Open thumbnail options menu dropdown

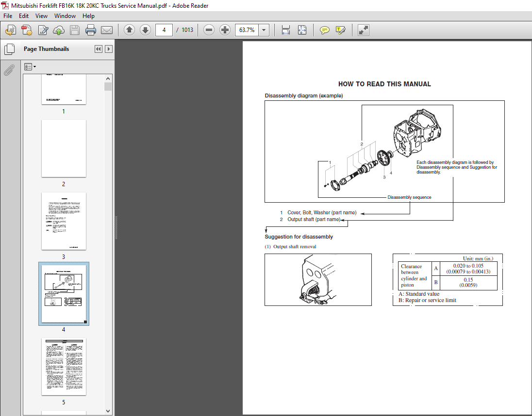[30, 67]
